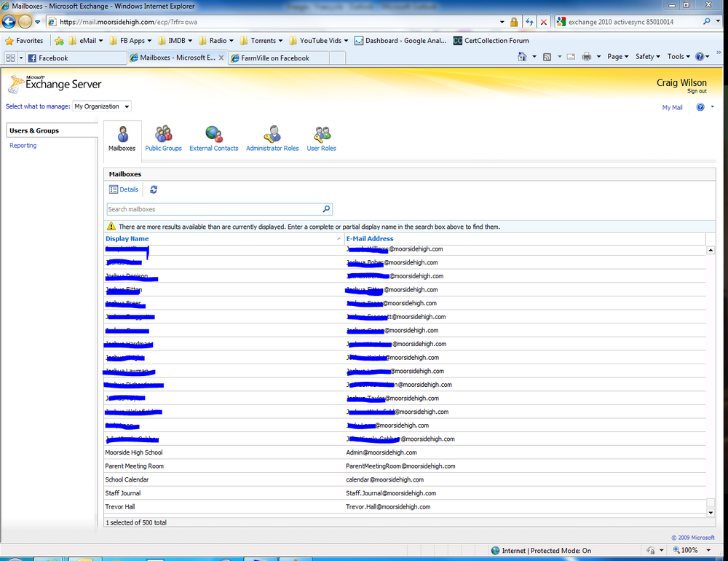
Task: Click the Home icon in command bar
Action: point(522,57)
